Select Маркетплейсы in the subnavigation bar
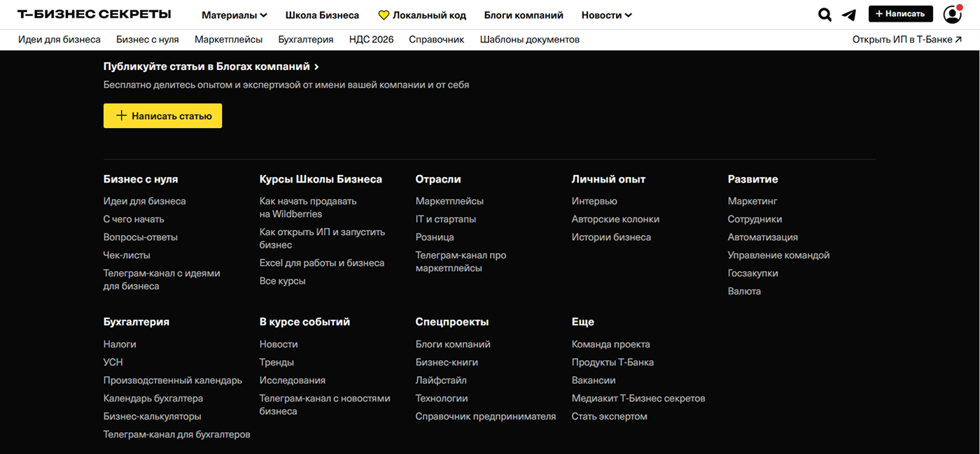 tap(229, 39)
